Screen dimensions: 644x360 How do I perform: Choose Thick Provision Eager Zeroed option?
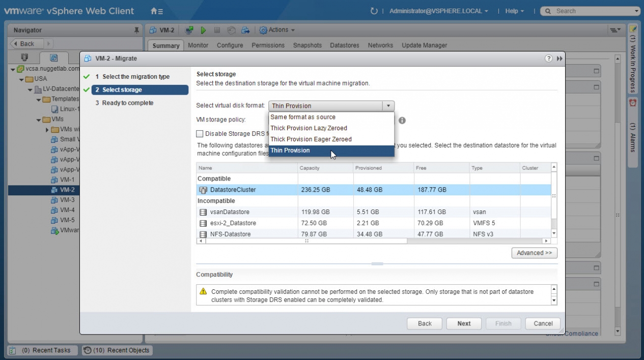tap(311, 139)
